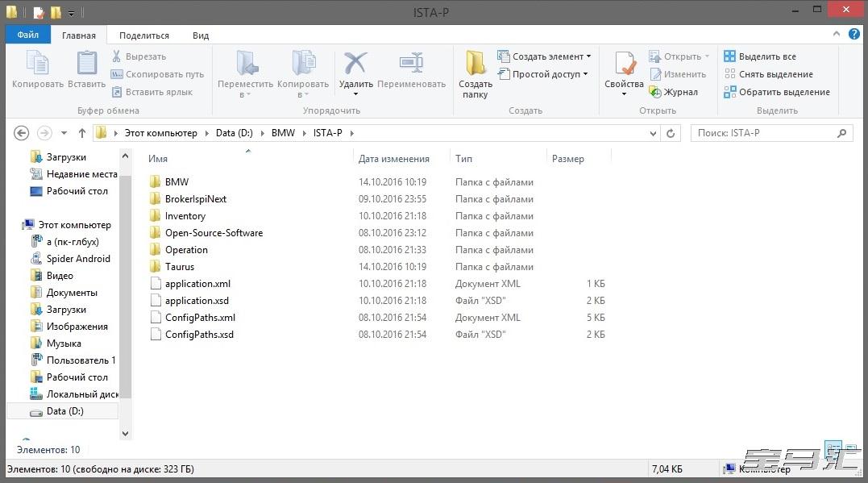The height and width of the screenshot is (483, 868).
Task: Click the Свойства ribbon icon
Action: pos(625,63)
